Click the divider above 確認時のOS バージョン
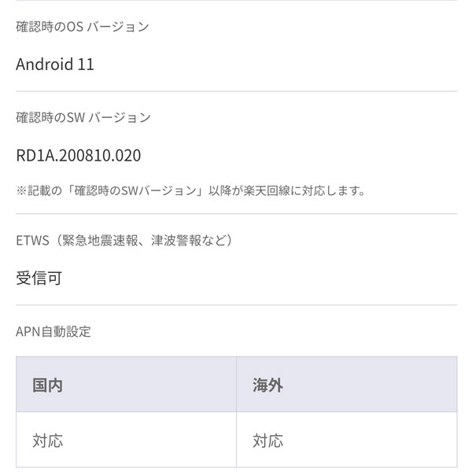The height and width of the screenshot is (476, 472). [236, 1]
